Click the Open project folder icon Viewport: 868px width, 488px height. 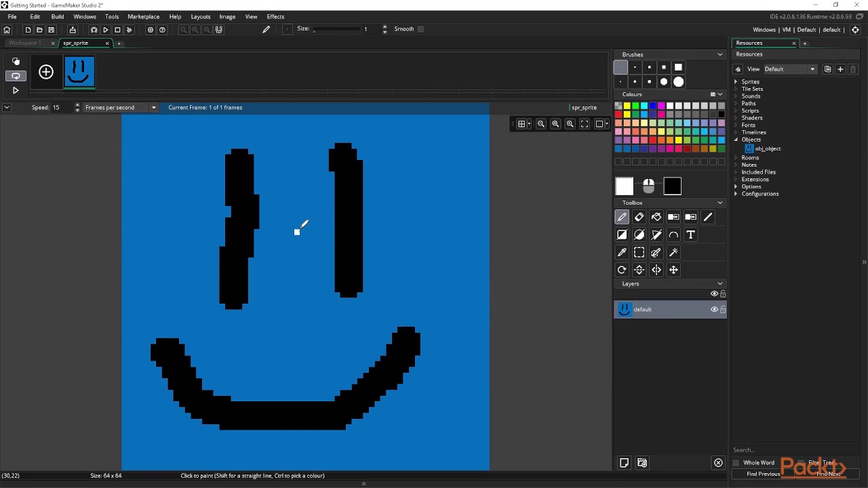tap(39, 30)
